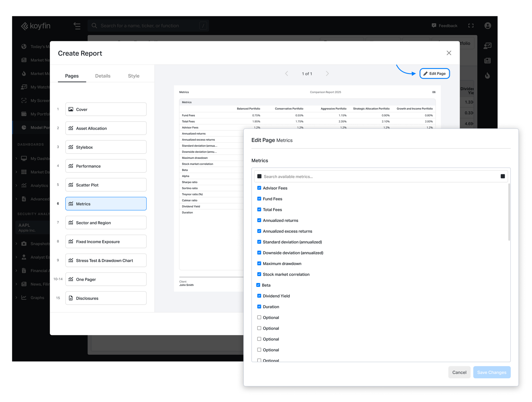Toggle the Dividend Yield checkbox
Viewport: 532px width, 402px height.
coord(259,296)
